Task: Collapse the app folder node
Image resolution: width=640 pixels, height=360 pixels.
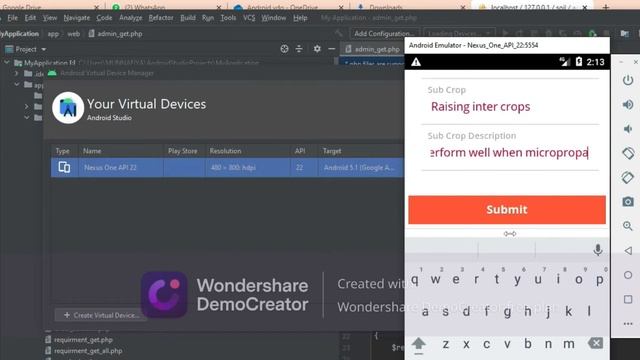Action: tap(17, 84)
